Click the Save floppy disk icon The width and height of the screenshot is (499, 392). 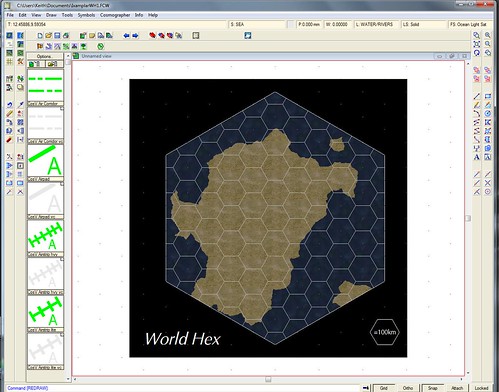[x=57, y=35]
